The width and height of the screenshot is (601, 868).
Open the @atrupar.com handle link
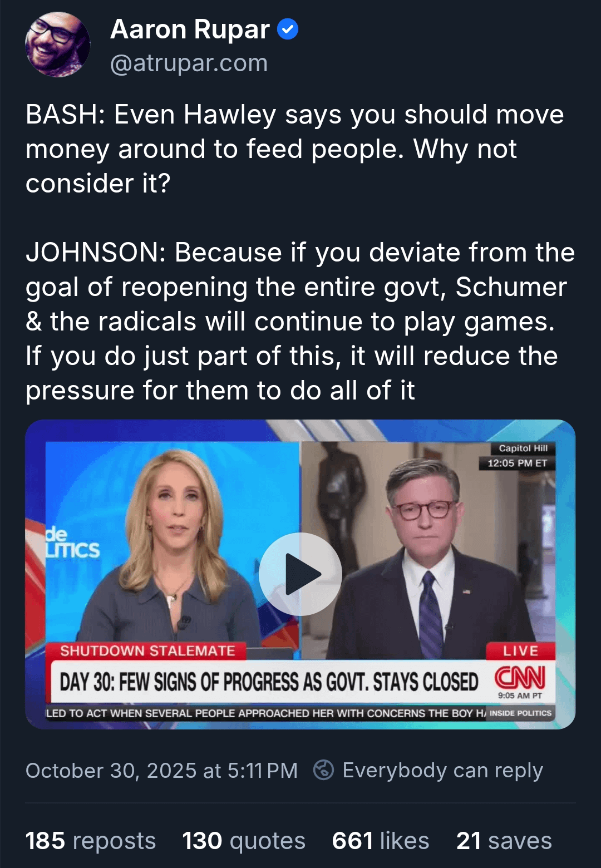click(189, 63)
